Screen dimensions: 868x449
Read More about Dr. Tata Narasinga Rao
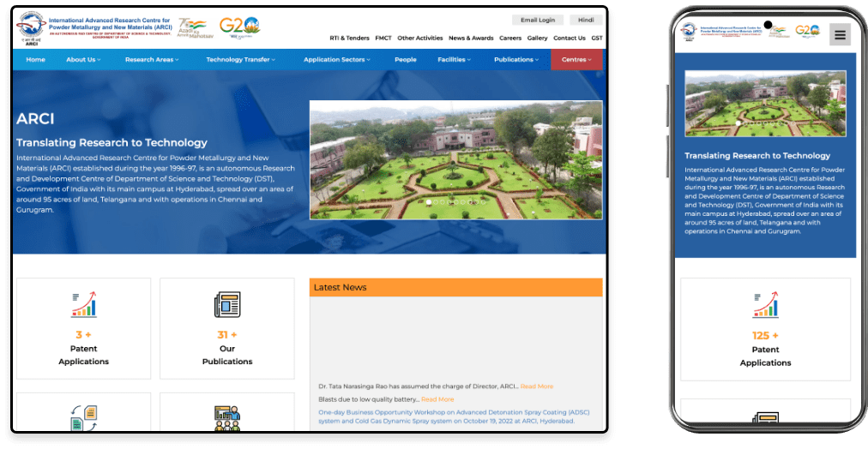(536, 386)
